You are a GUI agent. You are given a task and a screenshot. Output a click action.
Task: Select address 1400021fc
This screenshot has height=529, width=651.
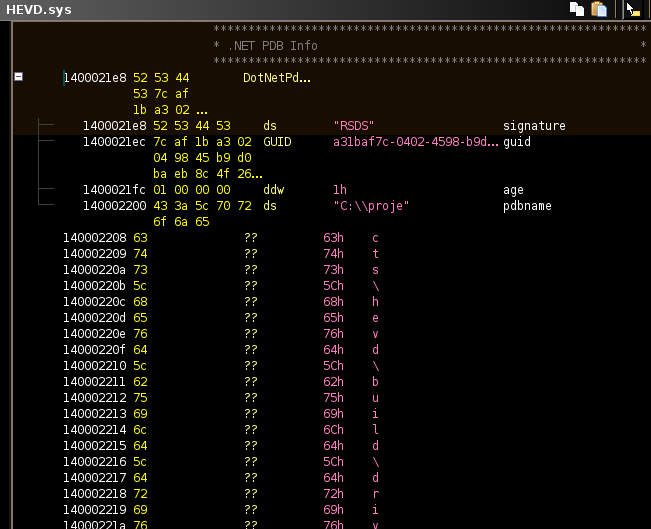tap(115, 190)
